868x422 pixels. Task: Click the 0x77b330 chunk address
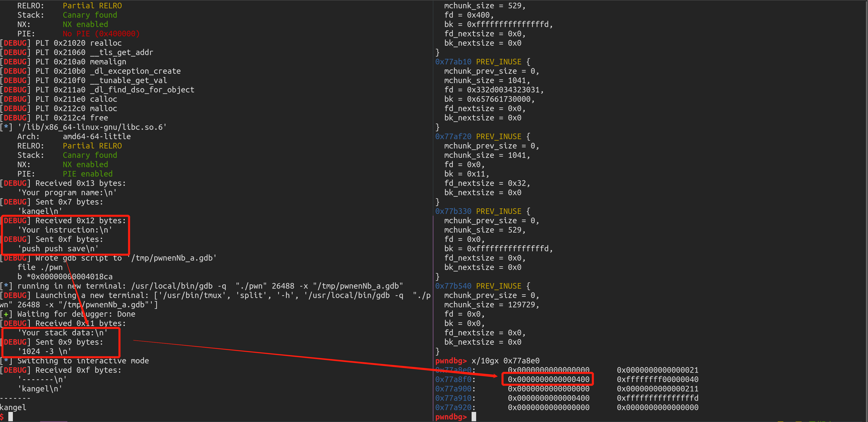click(x=453, y=211)
